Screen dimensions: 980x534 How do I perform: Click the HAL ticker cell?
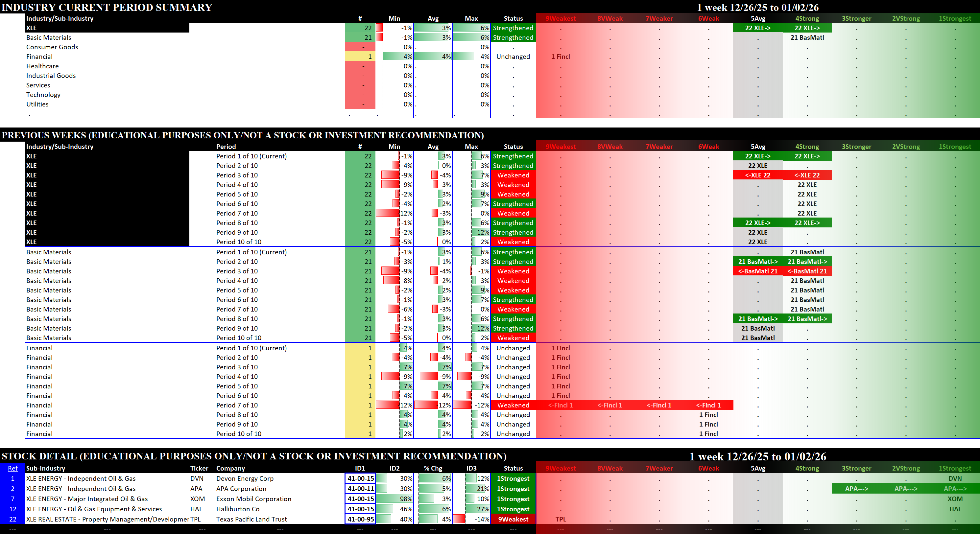[x=197, y=509]
